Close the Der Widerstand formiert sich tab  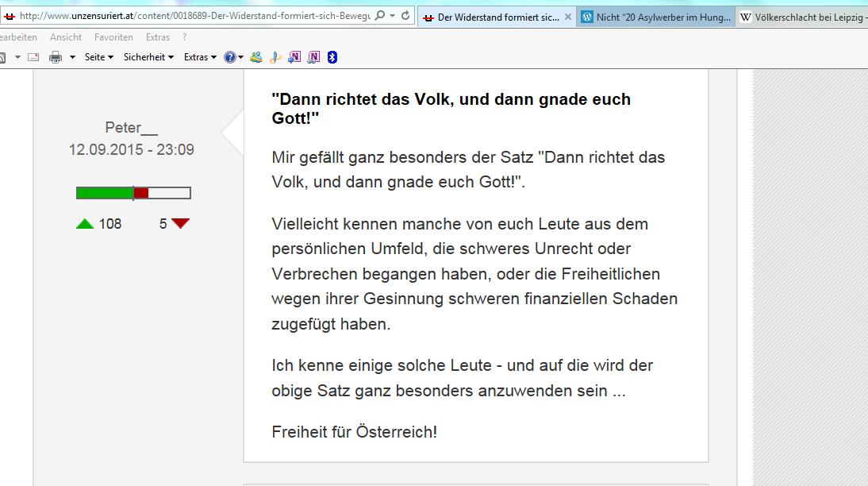click(x=567, y=17)
